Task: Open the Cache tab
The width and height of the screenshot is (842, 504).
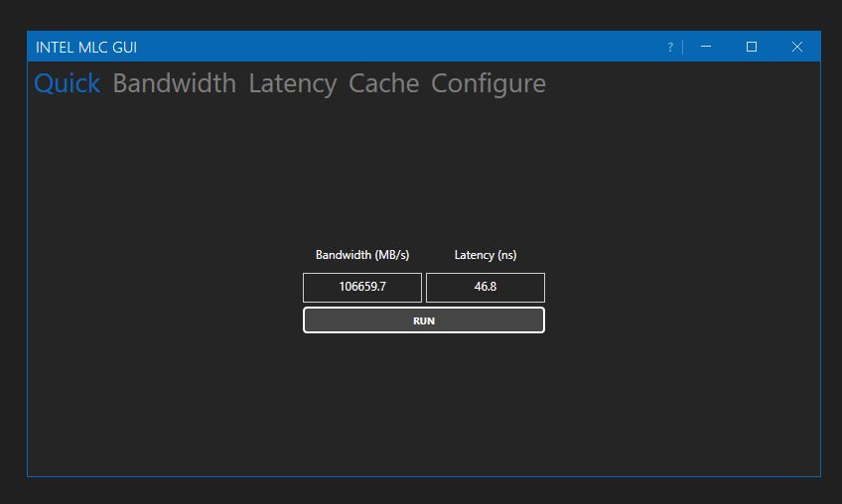Action: [x=384, y=83]
